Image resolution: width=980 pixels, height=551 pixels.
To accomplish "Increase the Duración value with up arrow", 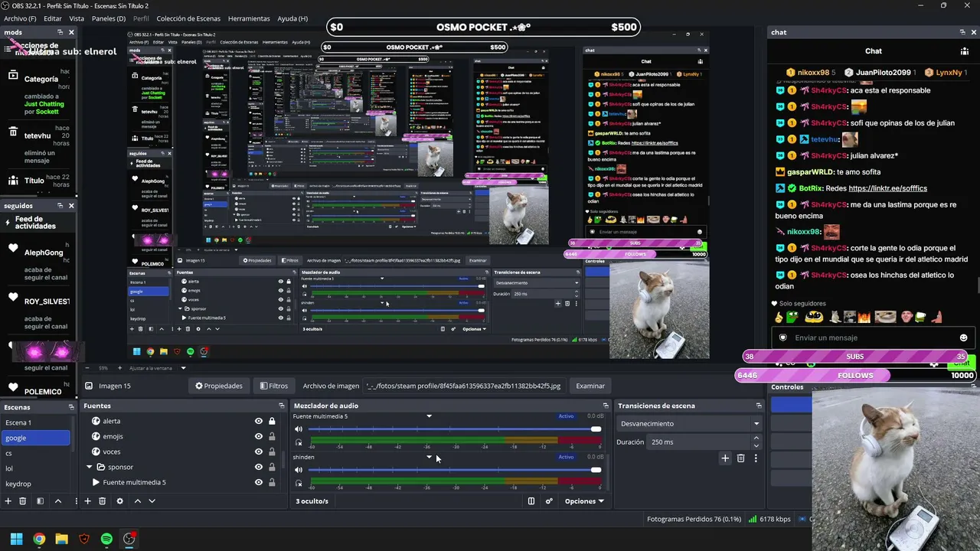I will 756,439.
